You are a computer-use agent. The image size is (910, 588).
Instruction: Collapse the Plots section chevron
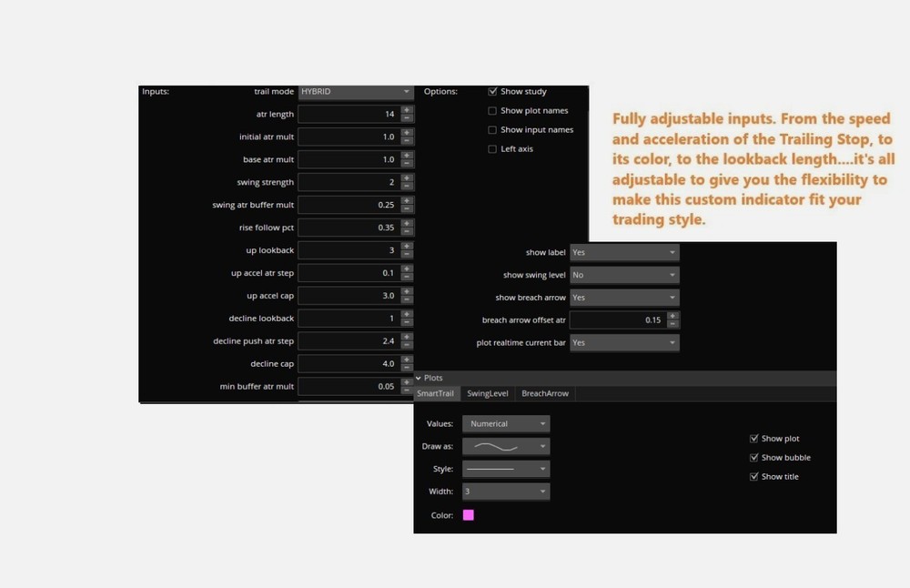[x=419, y=378]
